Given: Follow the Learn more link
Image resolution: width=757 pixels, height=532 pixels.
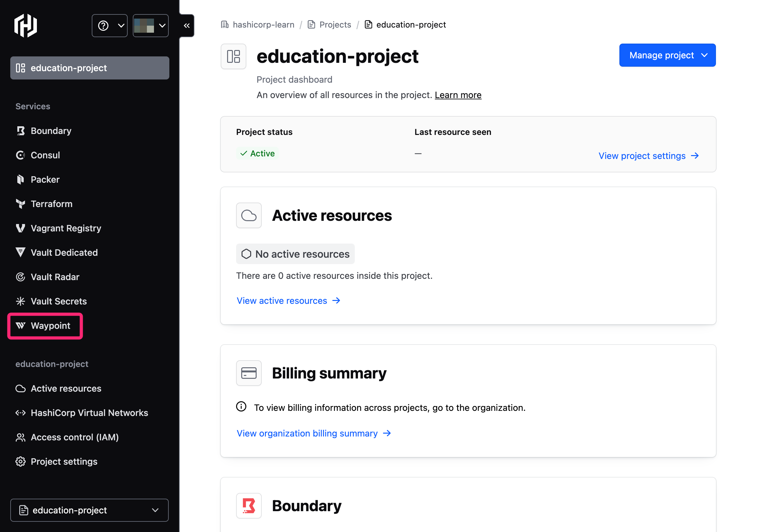Looking at the screenshot, I should point(458,95).
